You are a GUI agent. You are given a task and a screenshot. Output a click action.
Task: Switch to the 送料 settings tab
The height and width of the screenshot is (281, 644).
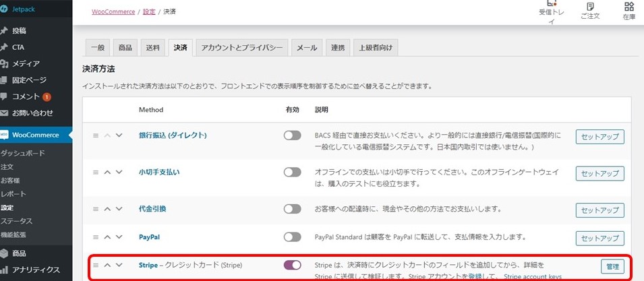[x=153, y=48]
